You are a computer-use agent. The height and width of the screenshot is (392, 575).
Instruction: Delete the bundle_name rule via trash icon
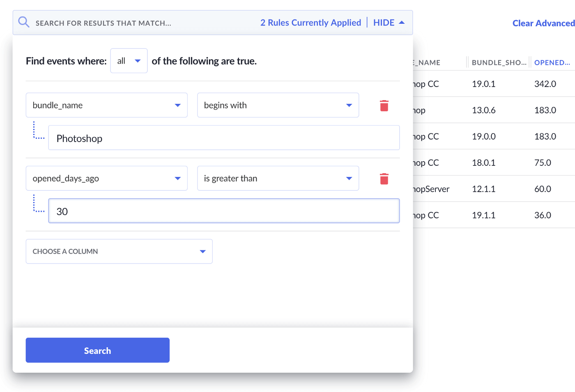pyautogui.click(x=384, y=105)
